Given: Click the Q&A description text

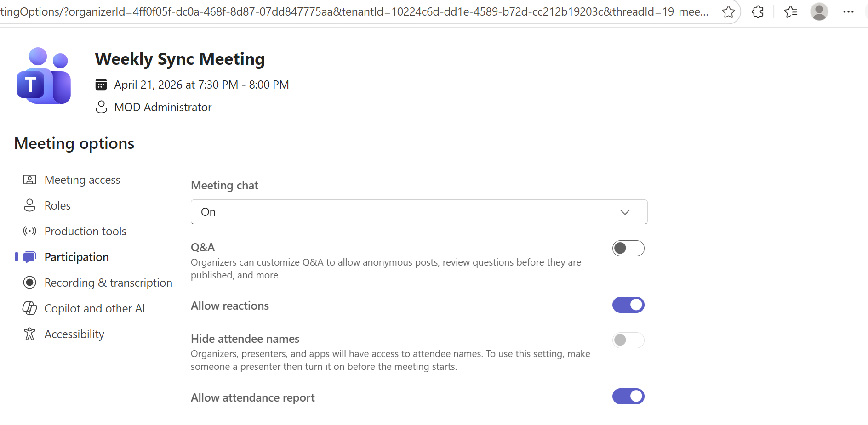Looking at the screenshot, I should pos(386,269).
